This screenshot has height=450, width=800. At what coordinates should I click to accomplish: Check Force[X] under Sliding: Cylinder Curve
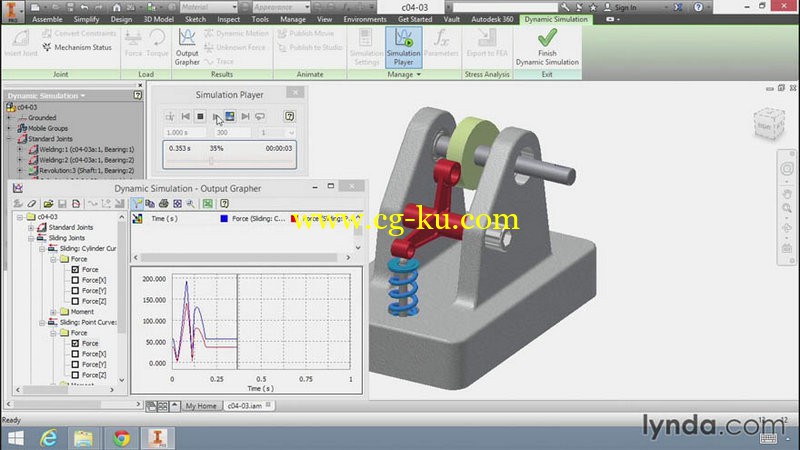tap(75, 280)
